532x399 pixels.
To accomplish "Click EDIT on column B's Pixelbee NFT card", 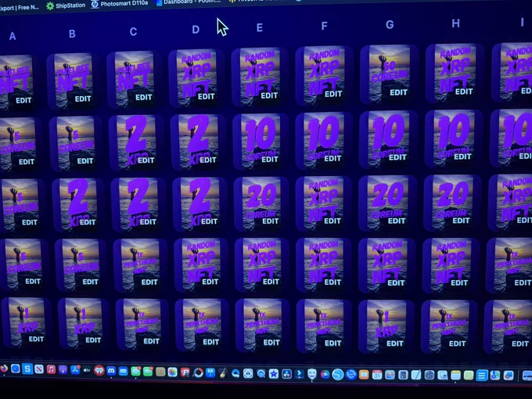I will (83, 99).
